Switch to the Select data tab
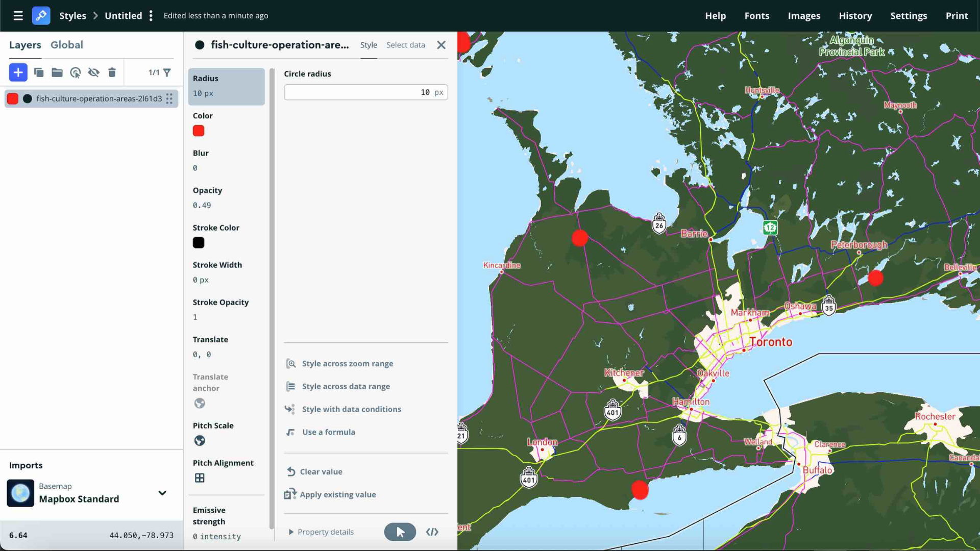Screen dimensions: 980x551 click(405, 45)
